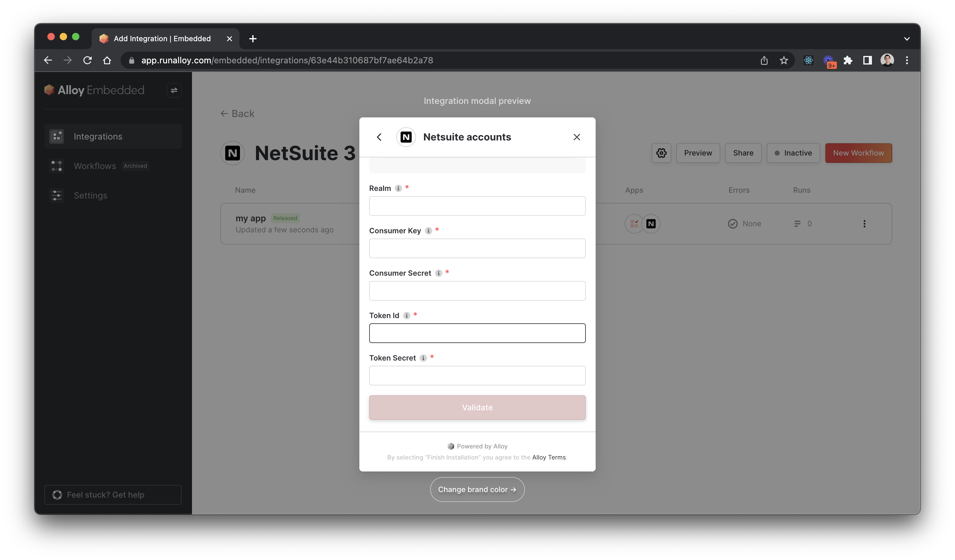Click the New Workflow button
Viewport: 955px width, 560px height.
(x=858, y=153)
